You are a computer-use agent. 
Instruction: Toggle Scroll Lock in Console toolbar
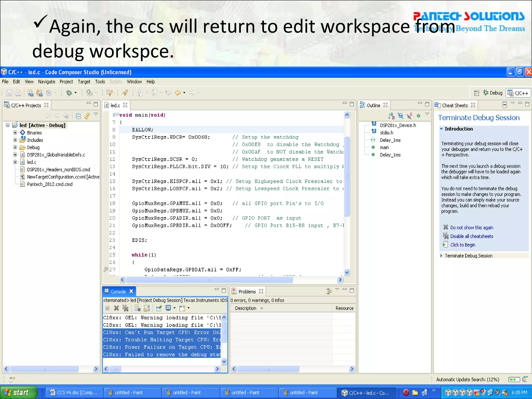point(147,308)
